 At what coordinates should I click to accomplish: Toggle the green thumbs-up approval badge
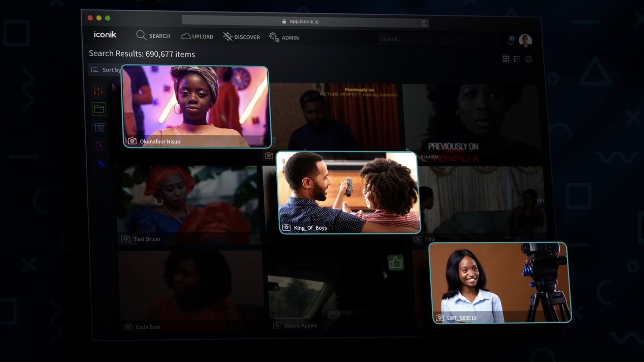(395, 262)
